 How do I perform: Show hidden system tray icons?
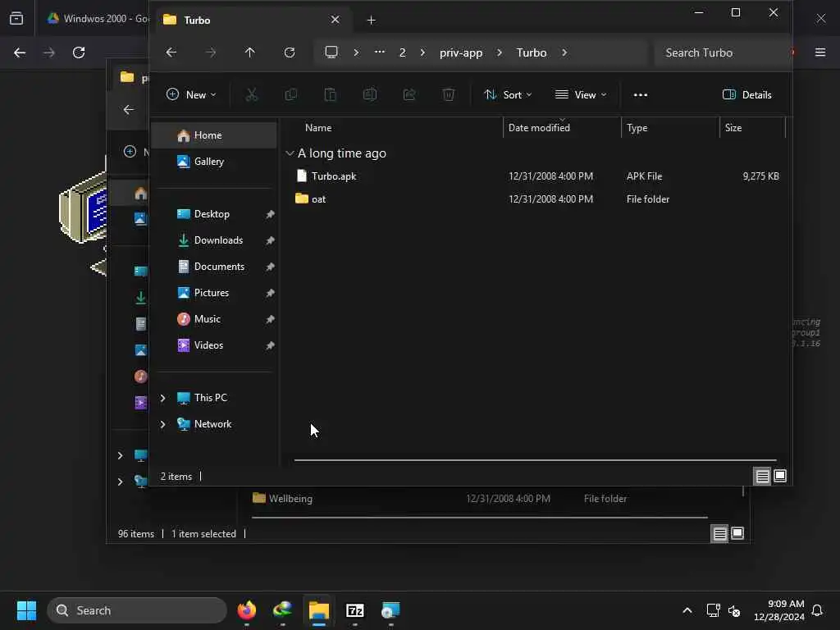(x=687, y=610)
